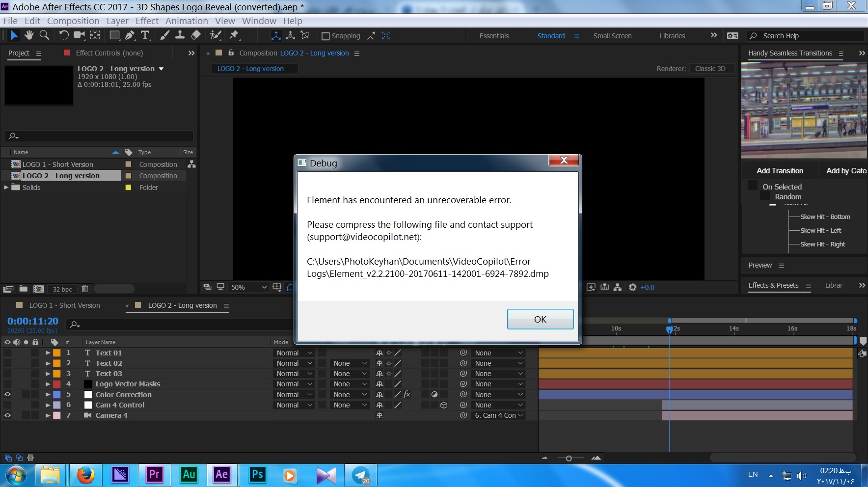Select the Selection tool arrow
This screenshot has height=487, width=868.
[14, 35]
